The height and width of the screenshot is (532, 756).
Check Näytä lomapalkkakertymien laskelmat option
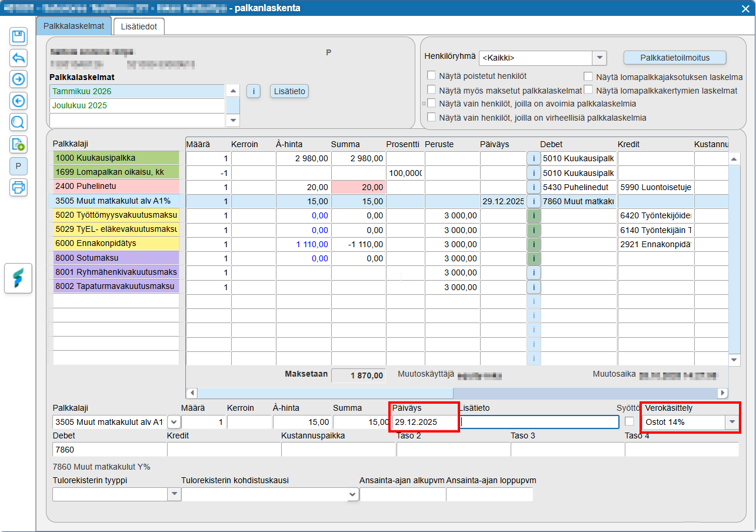[x=588, y=90]
